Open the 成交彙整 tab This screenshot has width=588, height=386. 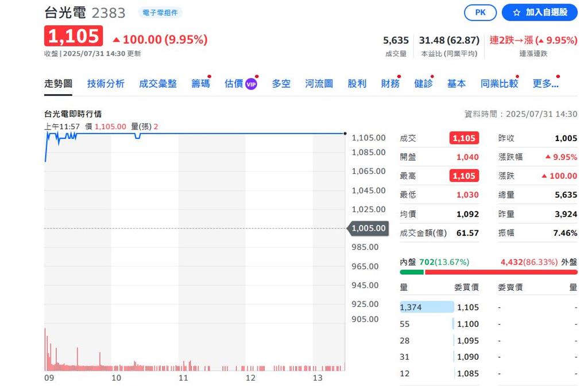(x=158, y=84)
